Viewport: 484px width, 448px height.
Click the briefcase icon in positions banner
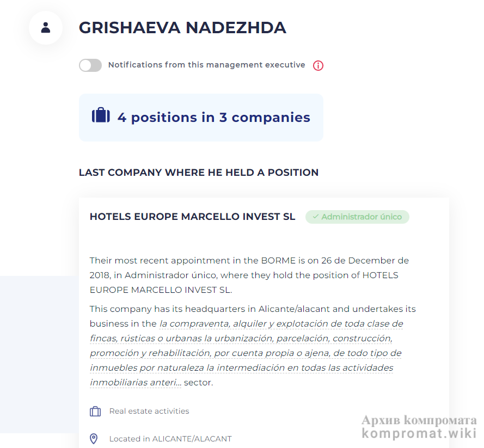click(101, 116)
